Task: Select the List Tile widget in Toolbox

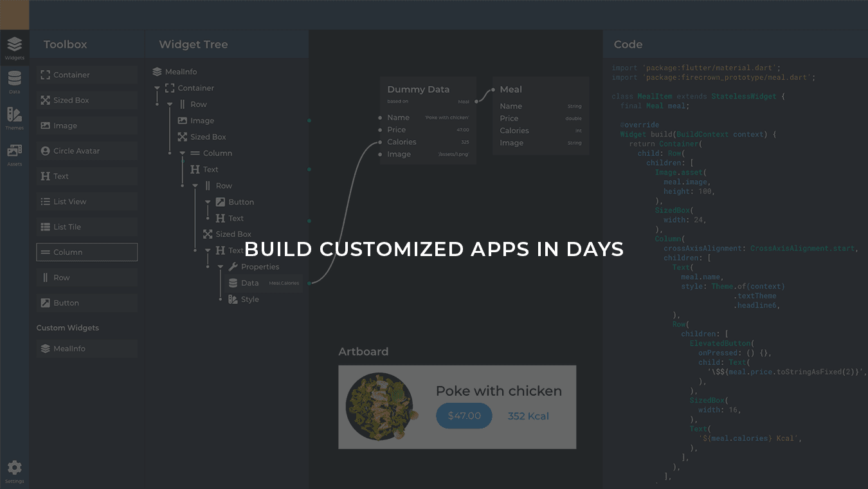Action: click(87, 226)
